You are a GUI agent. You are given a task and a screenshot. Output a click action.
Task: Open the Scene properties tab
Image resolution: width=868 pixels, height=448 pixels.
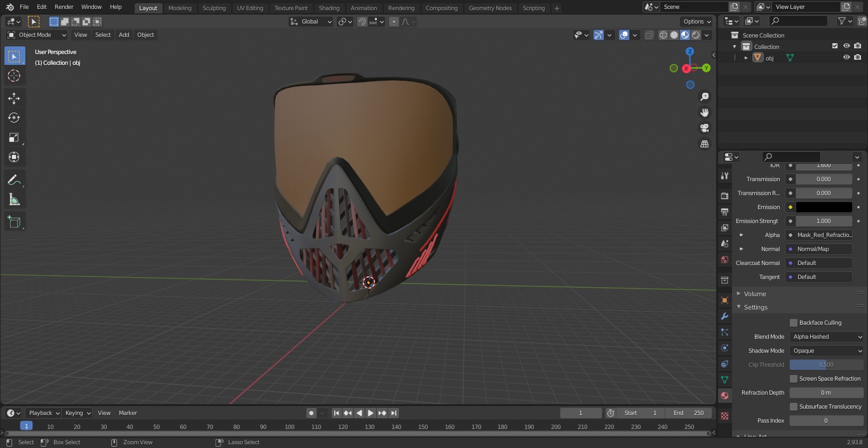724,243
